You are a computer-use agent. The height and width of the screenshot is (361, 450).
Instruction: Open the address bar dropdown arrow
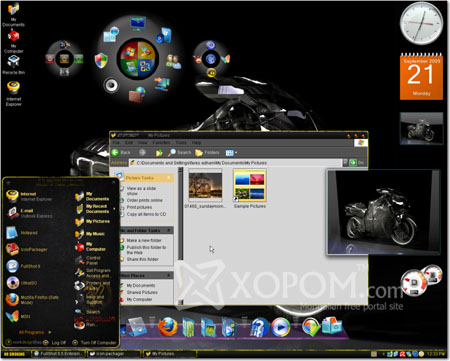345,163
